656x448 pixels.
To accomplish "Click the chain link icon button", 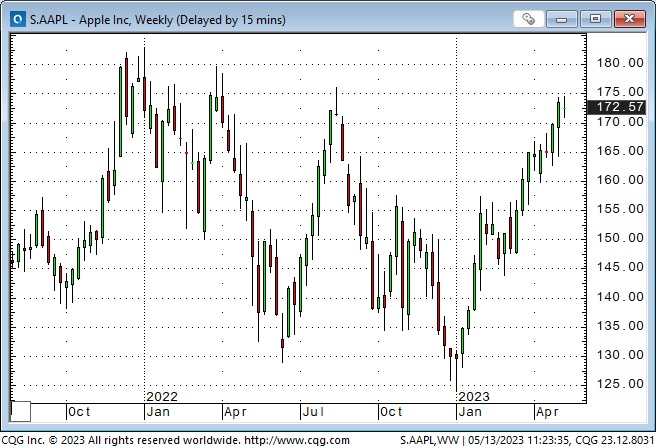I will pyautogui.click(x=528, y=19).
